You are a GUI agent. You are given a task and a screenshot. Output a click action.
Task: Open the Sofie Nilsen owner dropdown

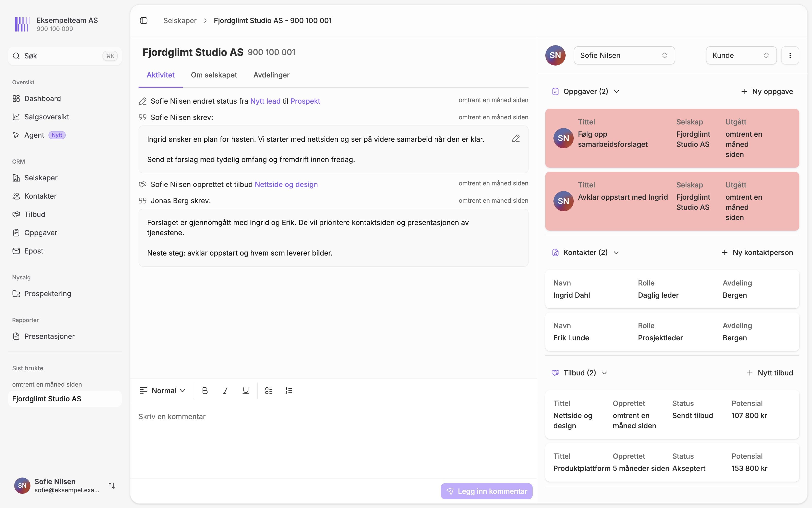(x=624, y=55)
